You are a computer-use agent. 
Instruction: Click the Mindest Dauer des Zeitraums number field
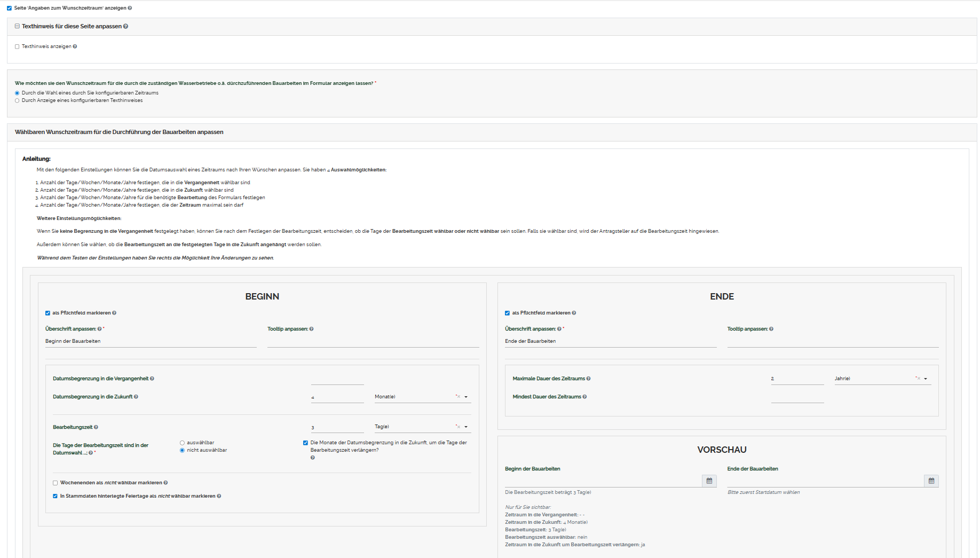(x=797, y=397)
